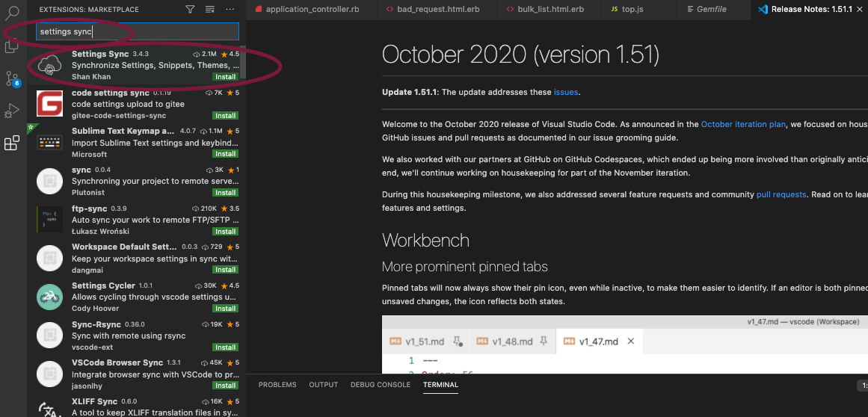
Task: Select the ftp-sync extension icon
Action: click(50, 220)
